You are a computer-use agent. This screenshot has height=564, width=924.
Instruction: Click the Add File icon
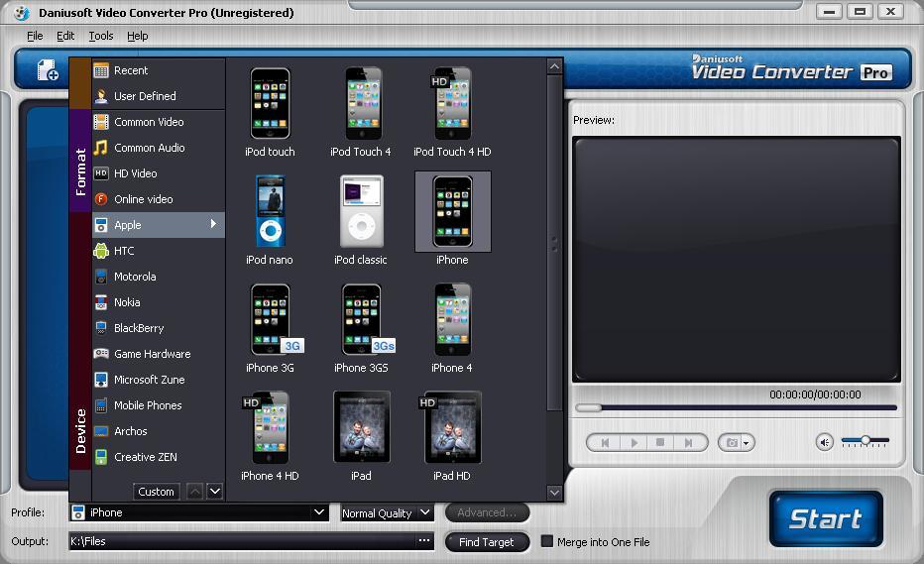click(x=48, y=70)
